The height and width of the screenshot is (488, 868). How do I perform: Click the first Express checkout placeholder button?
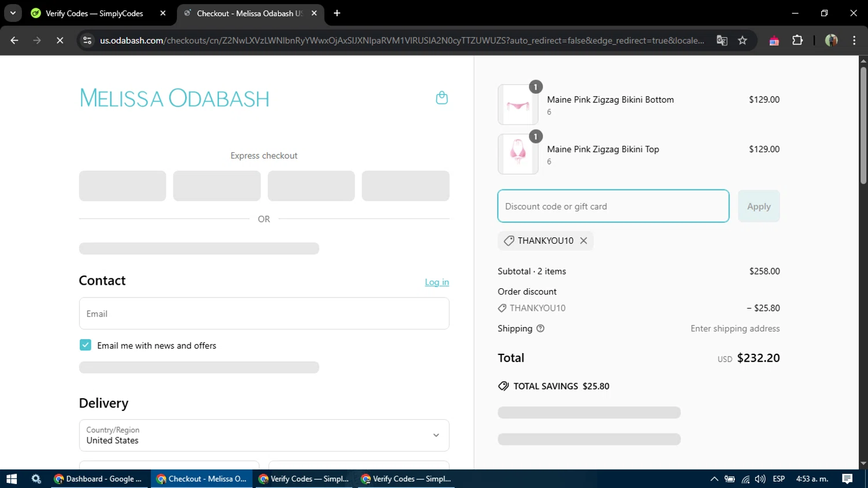123,186
